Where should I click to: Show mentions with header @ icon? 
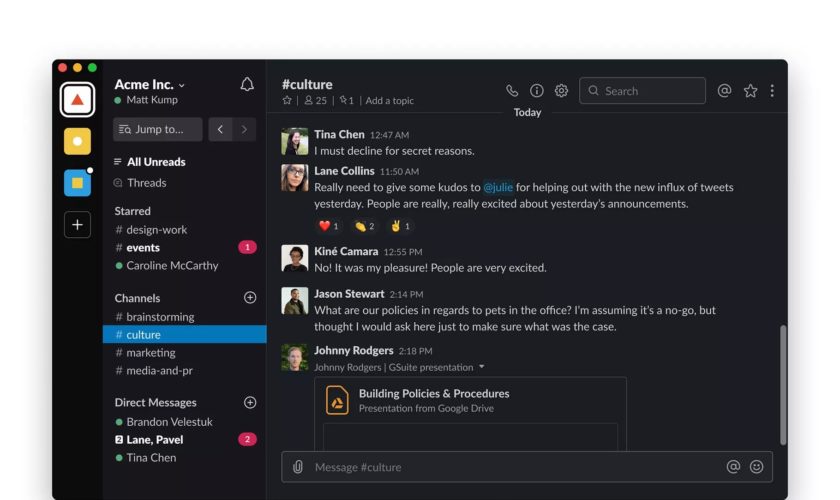pyautogui.click(x=724, y=91)
